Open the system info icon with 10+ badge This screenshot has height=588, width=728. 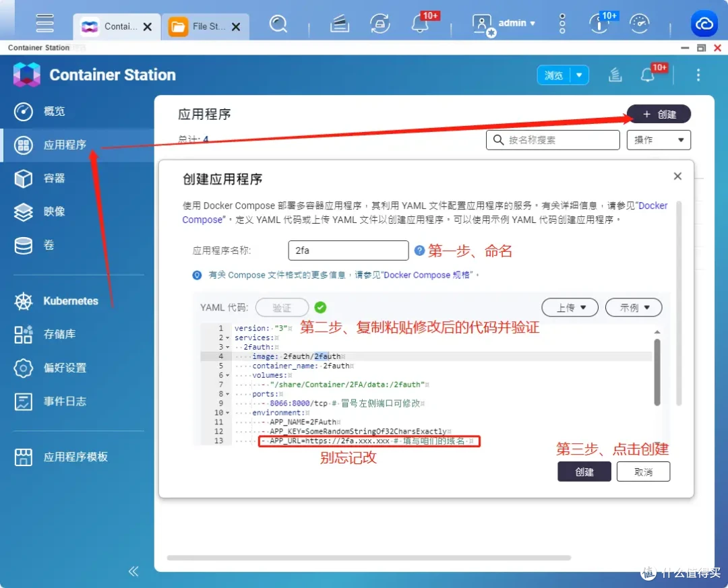tap(599, 23)
